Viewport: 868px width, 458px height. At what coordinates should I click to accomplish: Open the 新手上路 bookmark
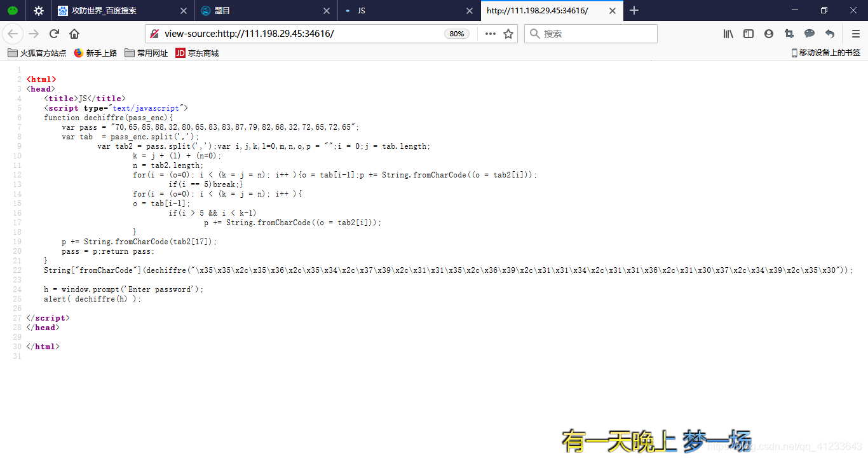(x=95, y=53)
